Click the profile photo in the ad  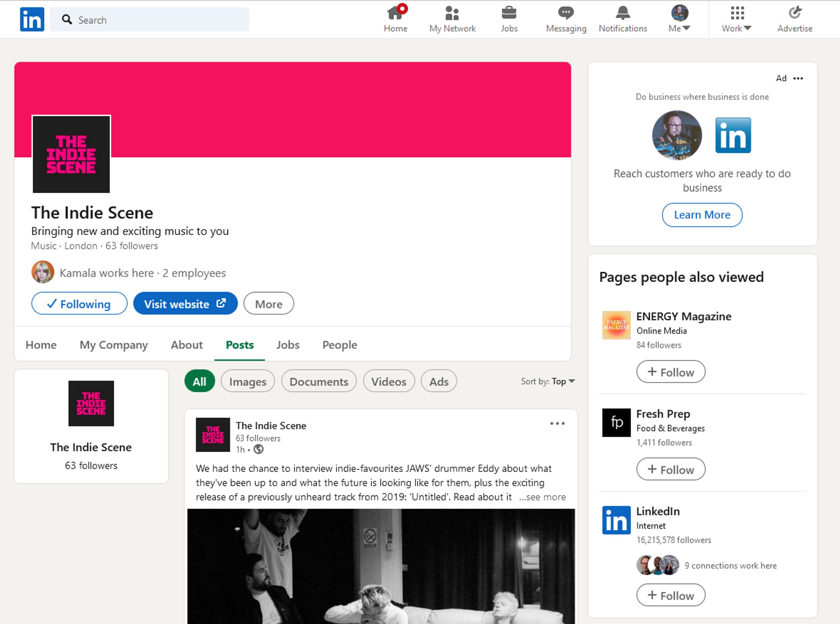click(x=677, y=135)
